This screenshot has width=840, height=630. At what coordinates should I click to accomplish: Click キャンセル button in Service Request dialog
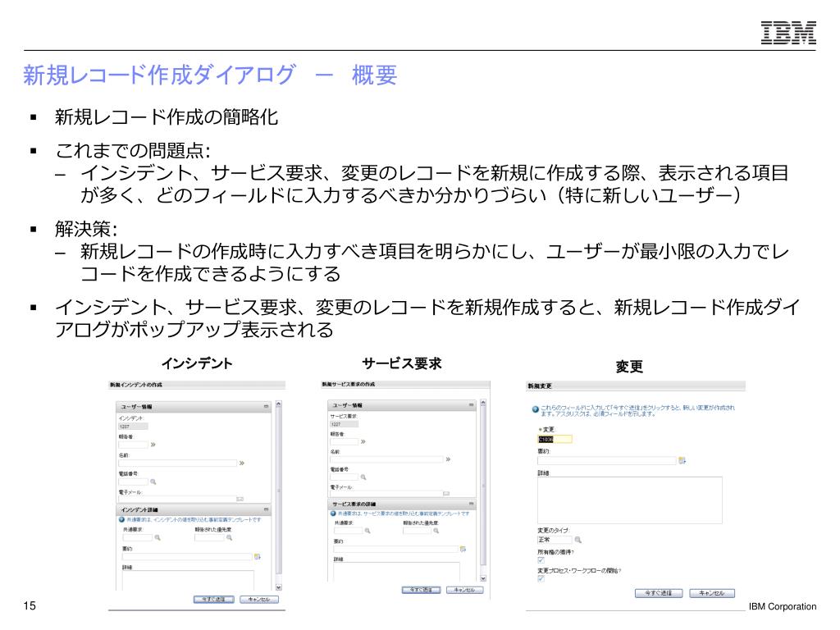[464, 590]
